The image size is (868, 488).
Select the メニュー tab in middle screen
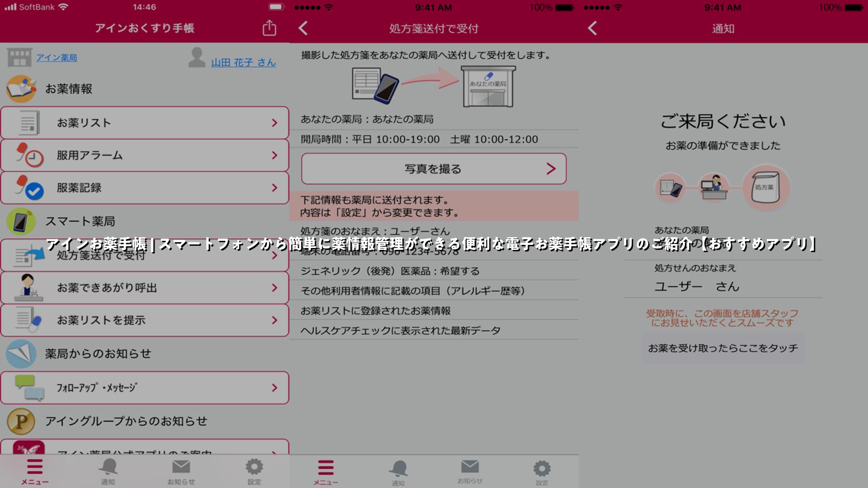point(326,473)
